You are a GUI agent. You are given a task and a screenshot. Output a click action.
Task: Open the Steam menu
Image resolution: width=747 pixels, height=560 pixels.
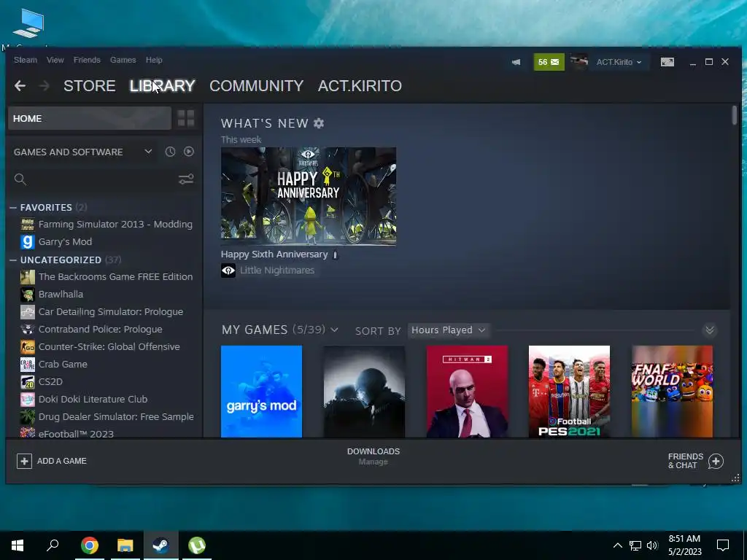(26, 60)
